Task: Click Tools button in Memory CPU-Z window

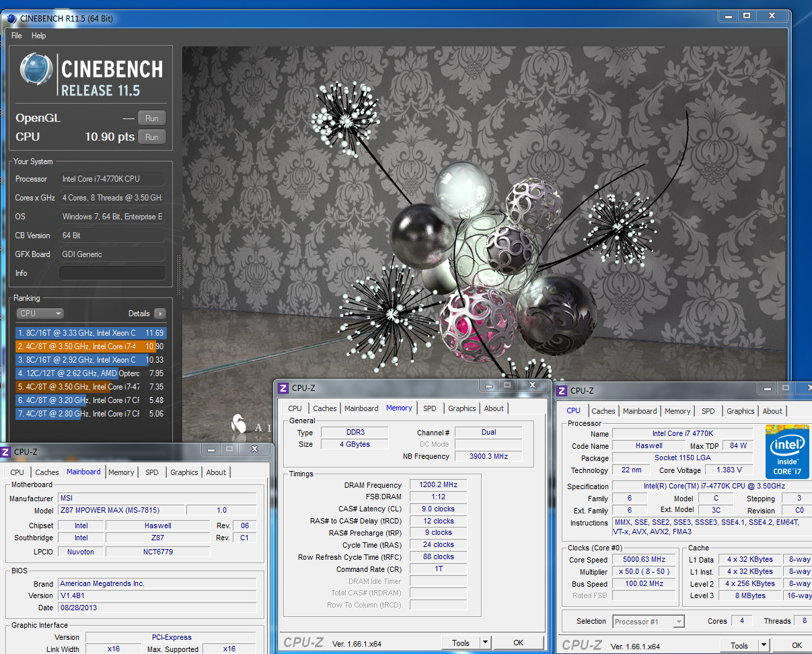Action: click(x=461, y=643)
